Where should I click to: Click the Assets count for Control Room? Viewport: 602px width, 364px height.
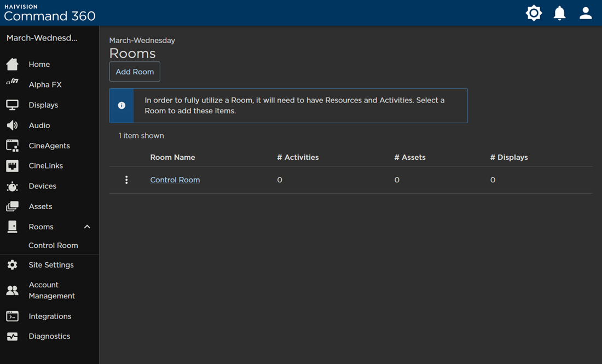pos(397,180)
